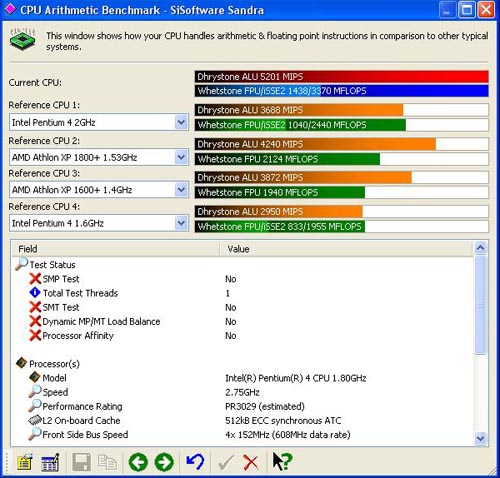Screen dimensions: 500x478
Task: Click the What's This help cursor icon
Action: (x=282, y=461)
